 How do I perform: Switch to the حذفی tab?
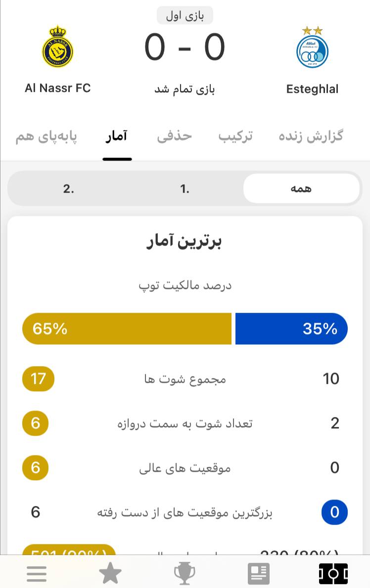coord(175,136)
